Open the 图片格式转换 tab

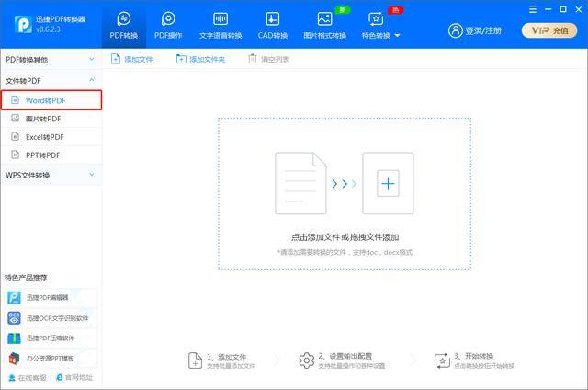click(324, 26)
